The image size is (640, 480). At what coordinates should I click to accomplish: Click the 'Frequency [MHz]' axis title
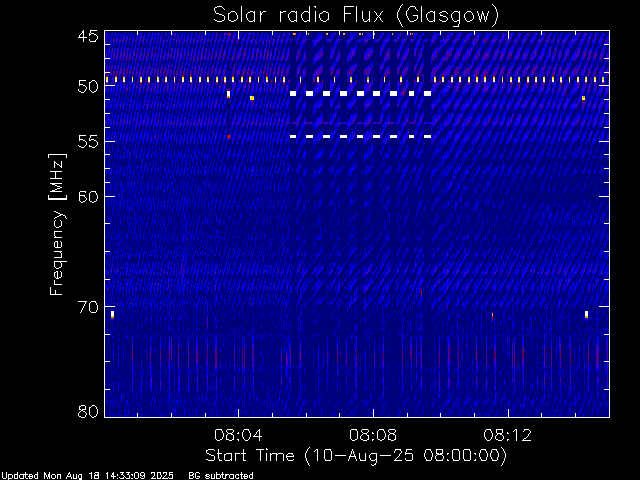tap(57, 224)
